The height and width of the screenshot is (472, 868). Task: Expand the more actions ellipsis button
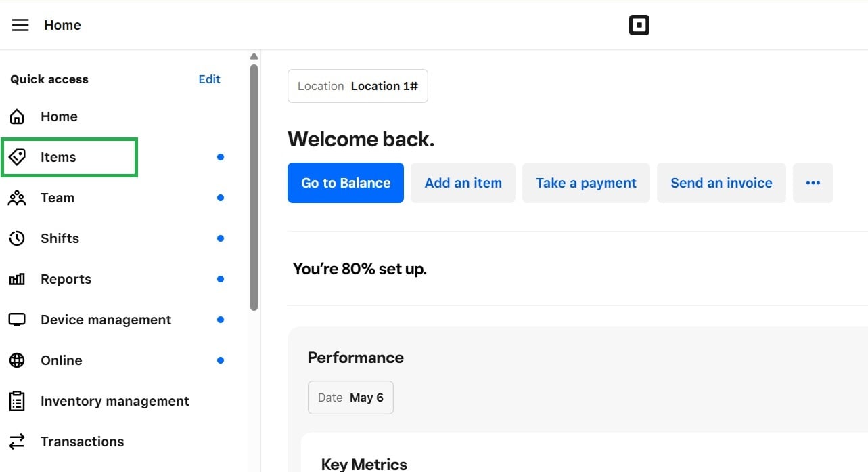click(x=813, y=182)
